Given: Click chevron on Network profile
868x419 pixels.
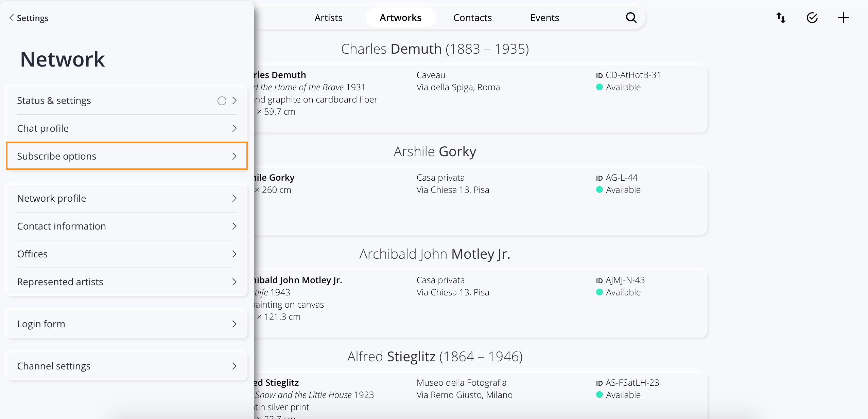Looking at the screenshot, I should 235,198.
